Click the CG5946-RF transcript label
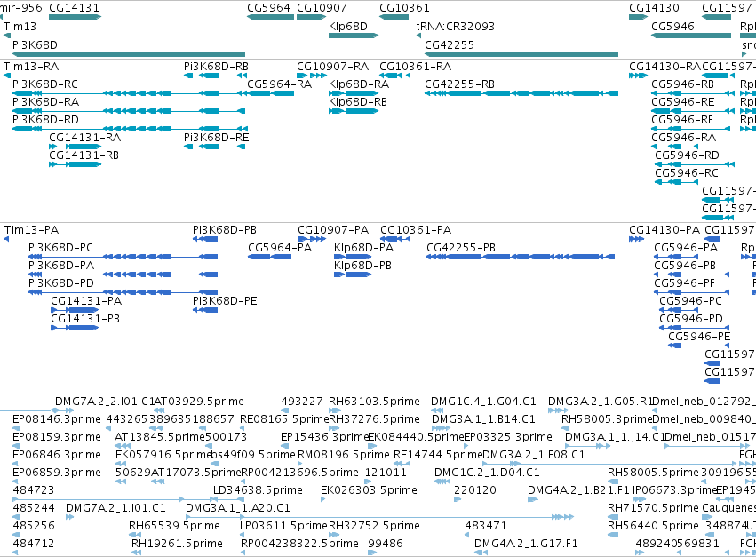Image resolution: width=756 pixels, height=557 pixels. click(x=682, y=120)
